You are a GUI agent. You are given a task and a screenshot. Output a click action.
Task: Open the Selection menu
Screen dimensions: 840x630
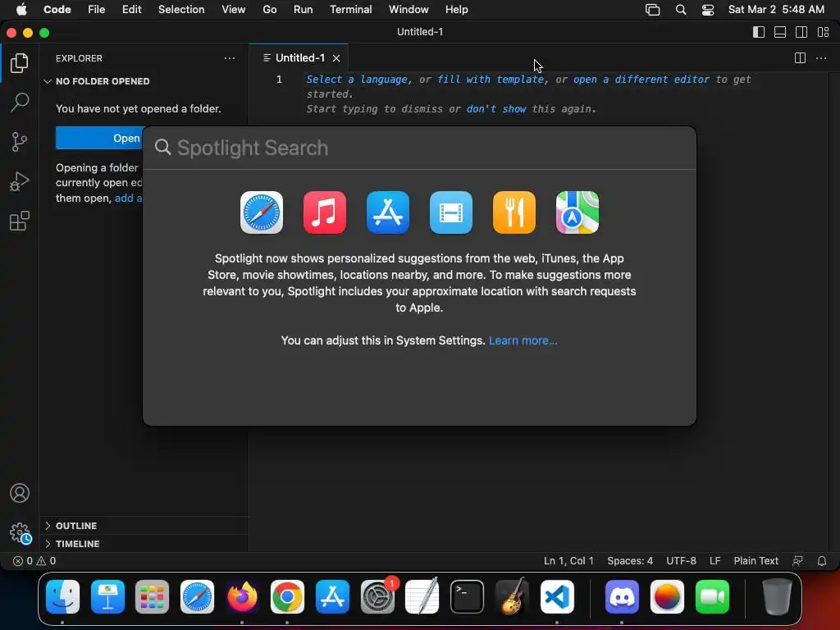[181, 10]
